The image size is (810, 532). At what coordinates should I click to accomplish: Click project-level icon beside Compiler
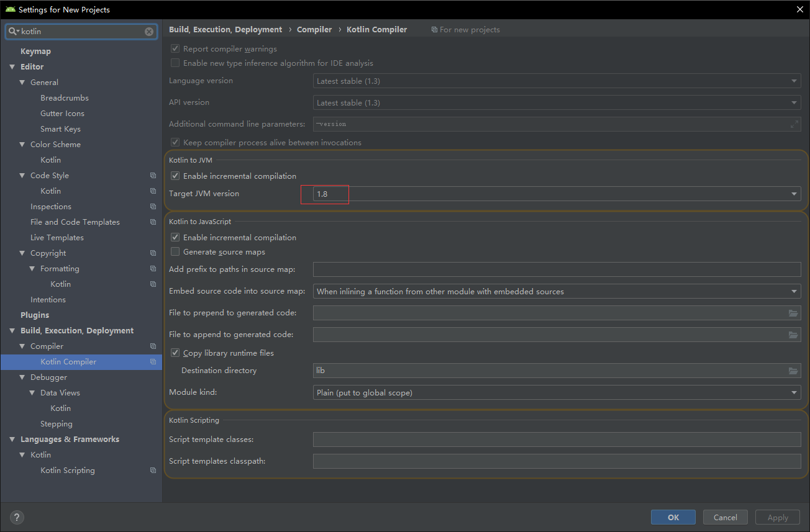click(x=153, y=346)
